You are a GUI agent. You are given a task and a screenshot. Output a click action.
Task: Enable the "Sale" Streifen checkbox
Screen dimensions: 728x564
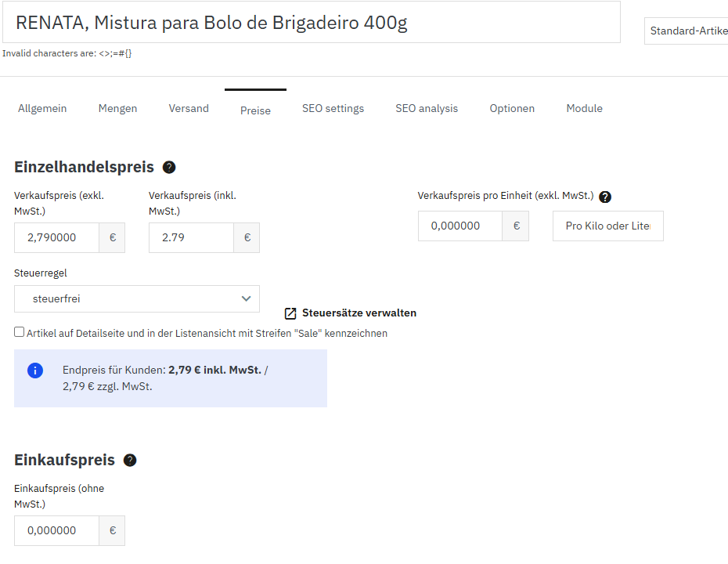[x=20, y=332]
